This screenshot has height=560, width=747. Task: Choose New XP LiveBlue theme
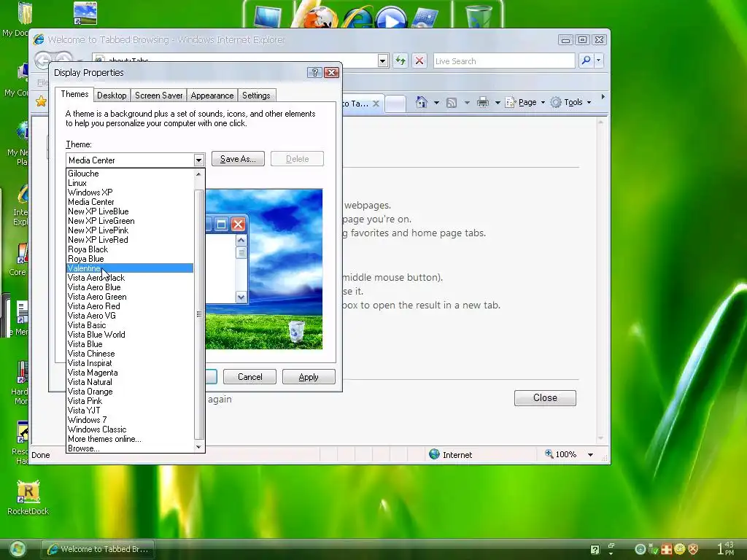(130, 211)
